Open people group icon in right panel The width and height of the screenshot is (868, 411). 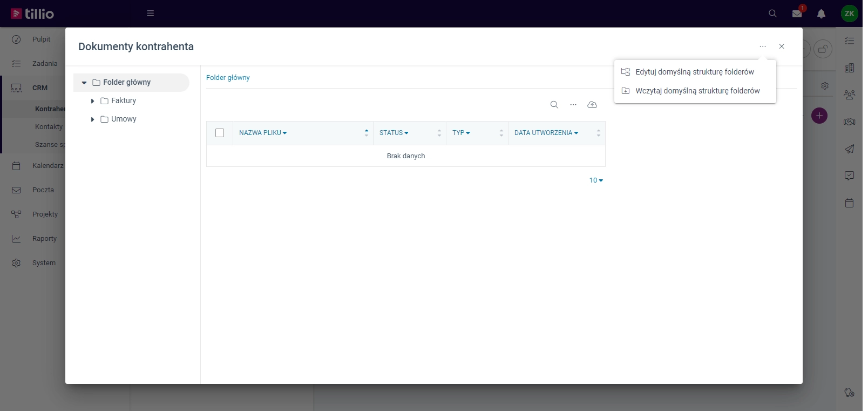point(849,95)
